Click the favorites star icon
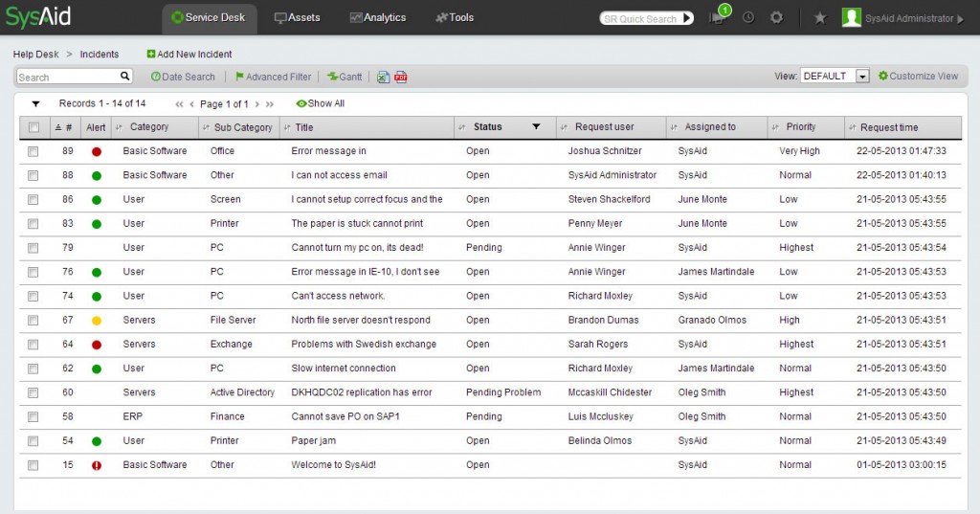 pos(819,17)
